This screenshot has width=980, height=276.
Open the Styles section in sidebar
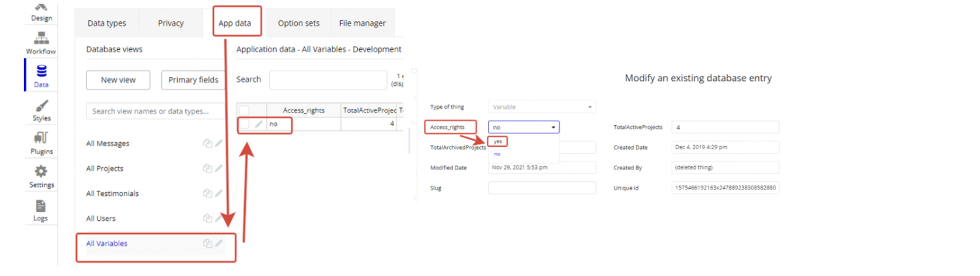(x=41, y=110)
